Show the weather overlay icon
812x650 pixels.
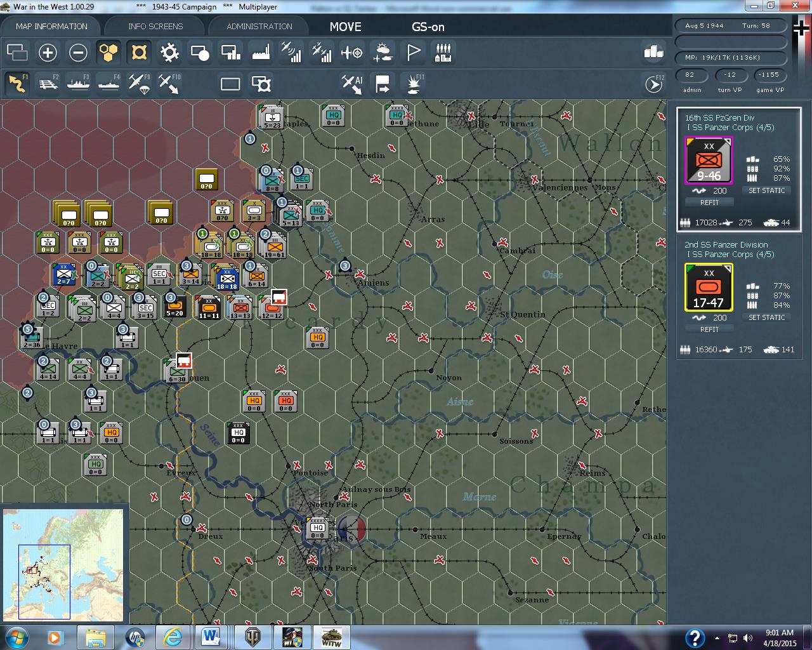click(x=383, y=52)
